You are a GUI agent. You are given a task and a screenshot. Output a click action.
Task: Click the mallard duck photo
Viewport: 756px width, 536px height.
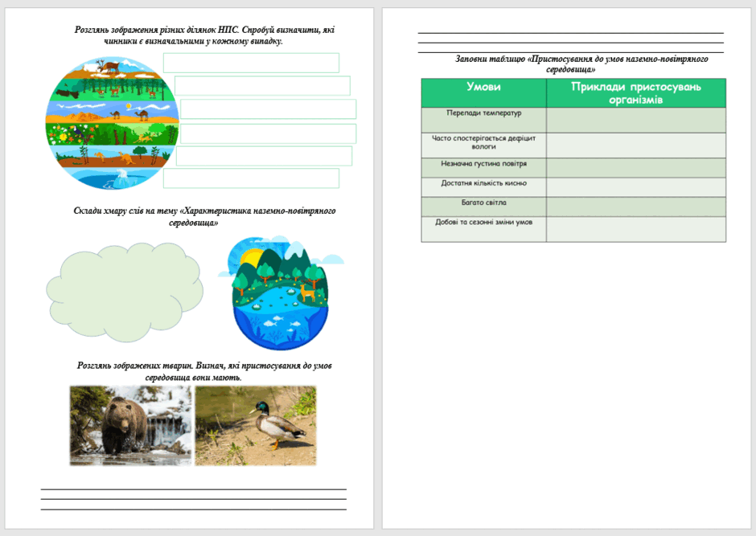(256, 426)
